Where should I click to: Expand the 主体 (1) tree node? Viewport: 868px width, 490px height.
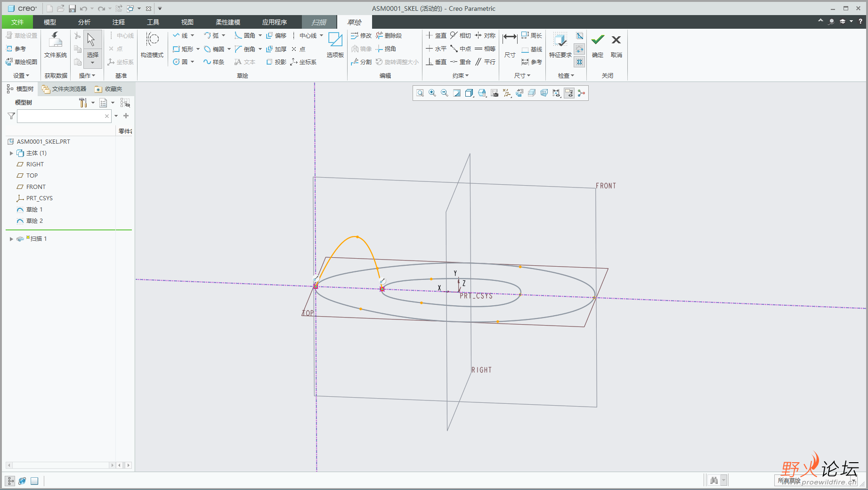11,153
